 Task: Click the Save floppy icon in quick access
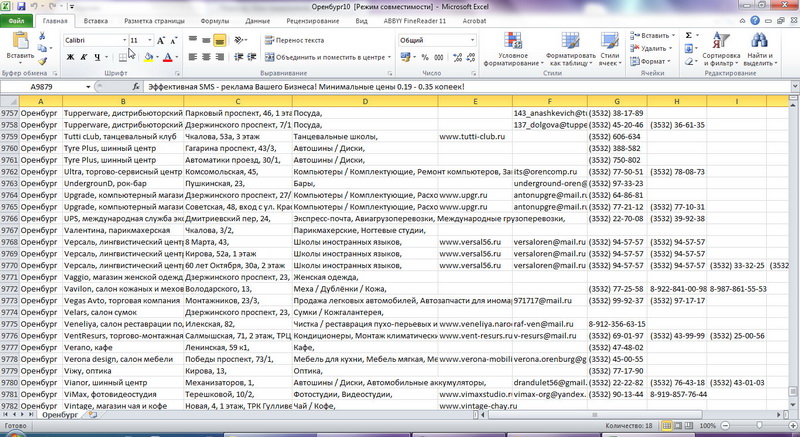pyautogui.click(x=21, y=7)
